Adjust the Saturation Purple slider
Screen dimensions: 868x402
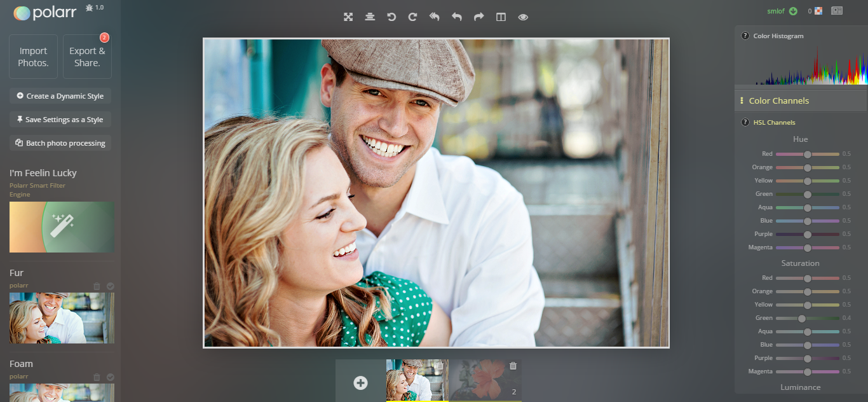(x=808, y=358)
